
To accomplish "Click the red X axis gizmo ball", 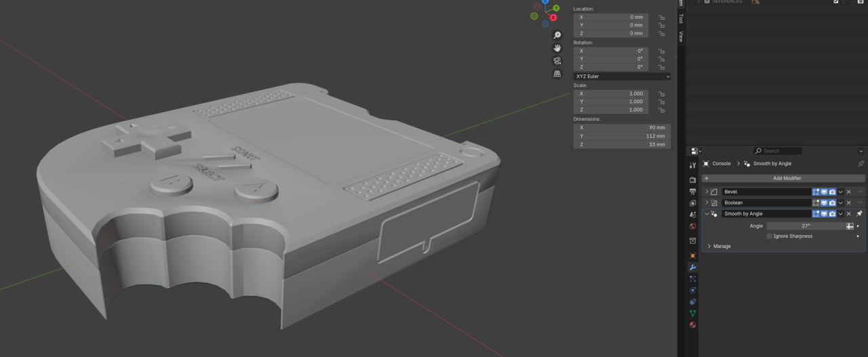I will tap(553, 18).
